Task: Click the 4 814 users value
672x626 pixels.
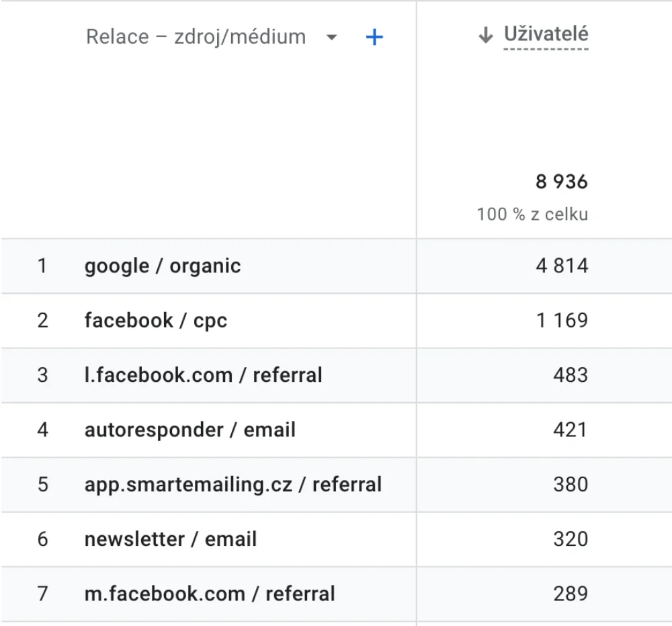Action: 561,266
